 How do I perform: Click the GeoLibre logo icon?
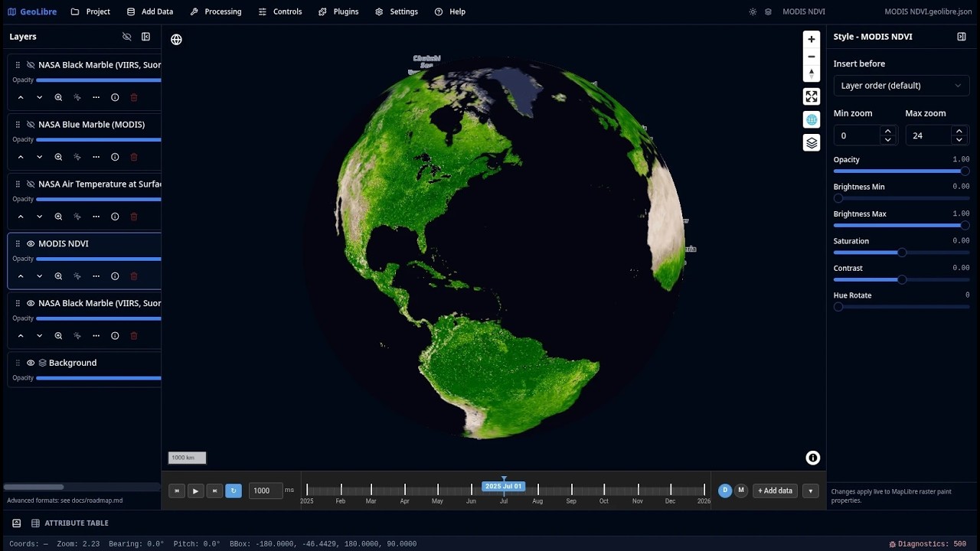pos(11,11)
